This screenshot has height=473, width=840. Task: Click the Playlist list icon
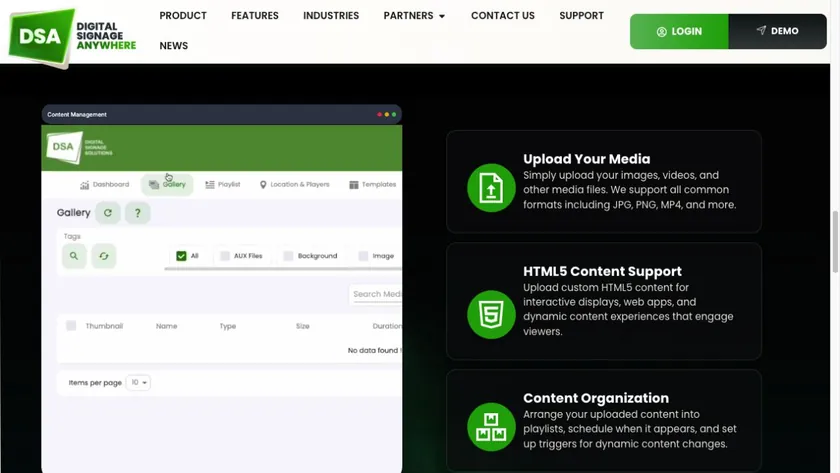(210, 185)
